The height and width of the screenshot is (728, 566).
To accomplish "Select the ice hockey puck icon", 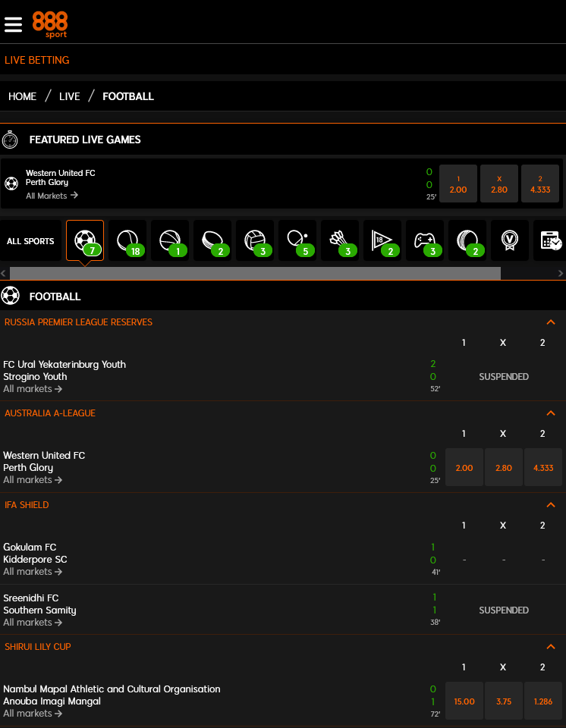I will [x=212, y=240].
